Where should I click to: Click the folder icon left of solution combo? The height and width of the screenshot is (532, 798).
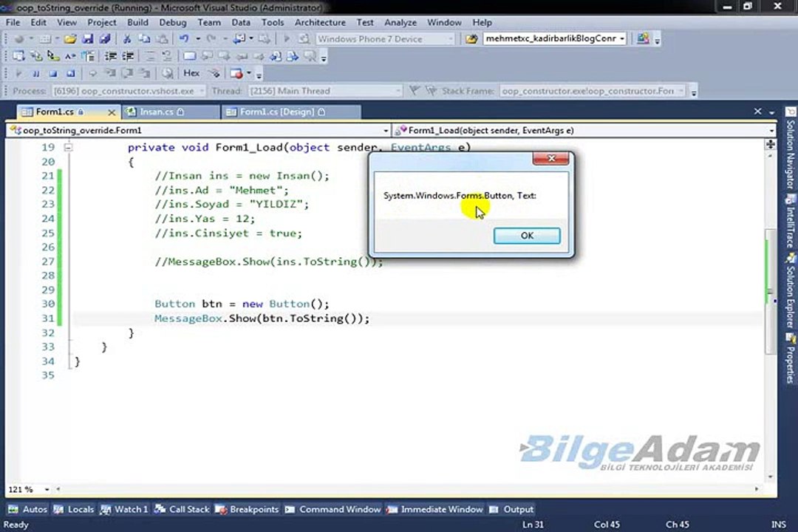point(471,38)
